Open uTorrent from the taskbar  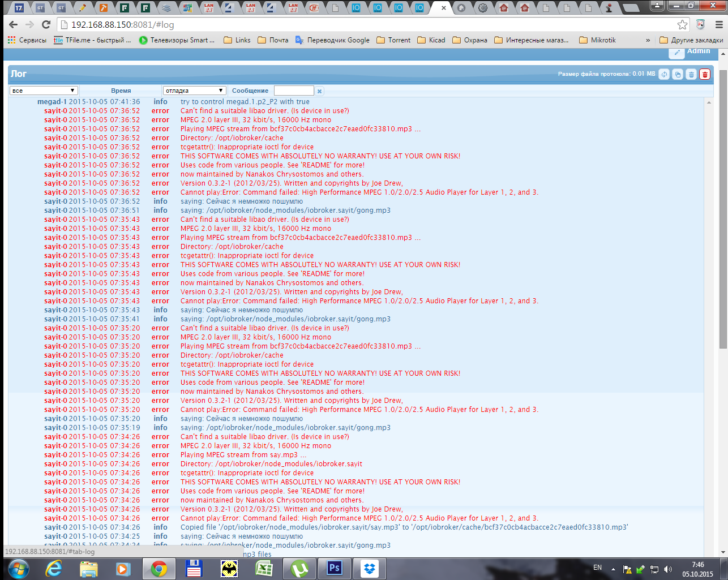pyautogui.click(x=299, y=569)
